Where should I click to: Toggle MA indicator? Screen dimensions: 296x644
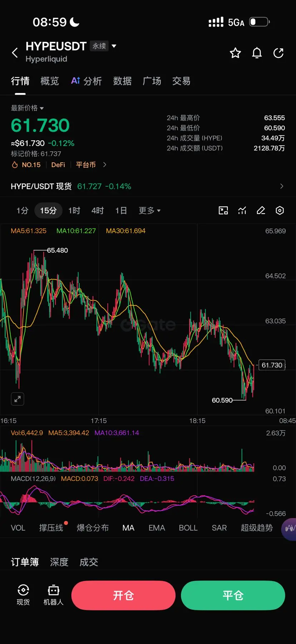(x=128, y=528)
